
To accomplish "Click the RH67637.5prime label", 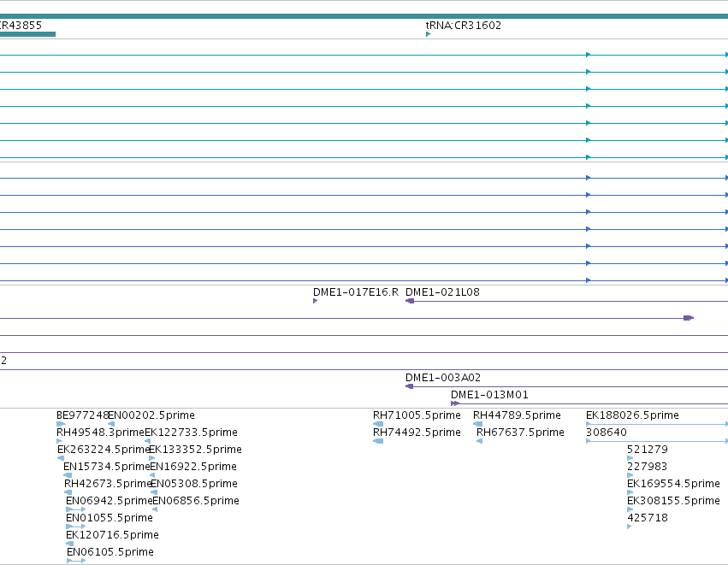I will [520, 433].
